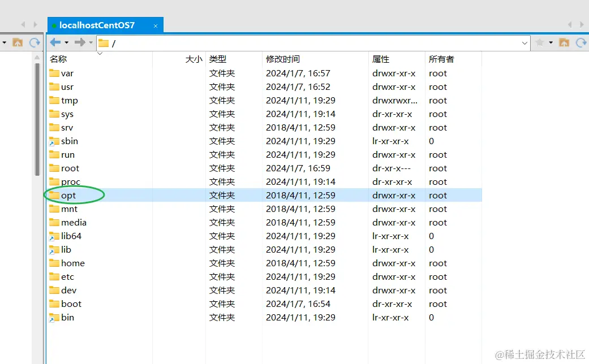The height and width of the screenshot is (364, 589).
Task: Click the home folder name
Action: click(x=73, y=263)
